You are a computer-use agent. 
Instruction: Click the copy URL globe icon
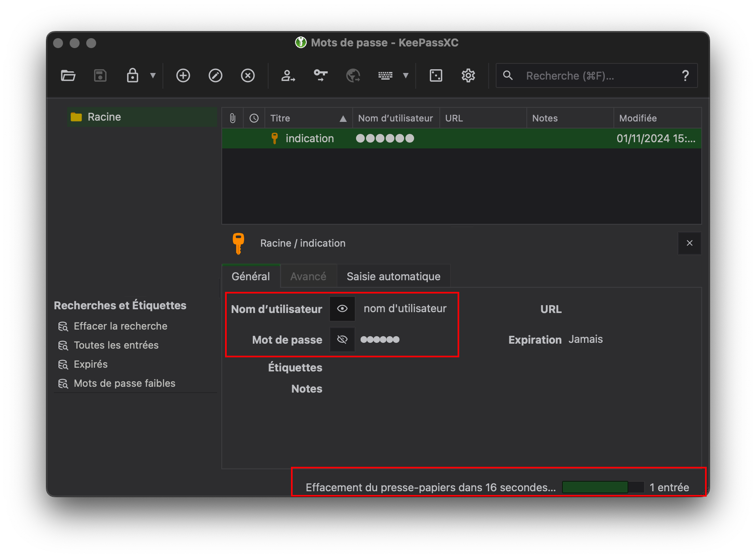click(x=353, y=76)
